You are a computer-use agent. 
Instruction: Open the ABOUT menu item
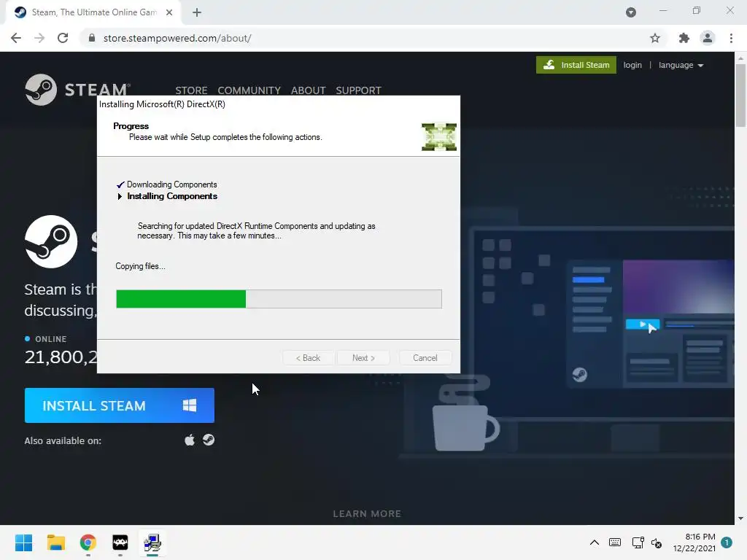point(309,90)
